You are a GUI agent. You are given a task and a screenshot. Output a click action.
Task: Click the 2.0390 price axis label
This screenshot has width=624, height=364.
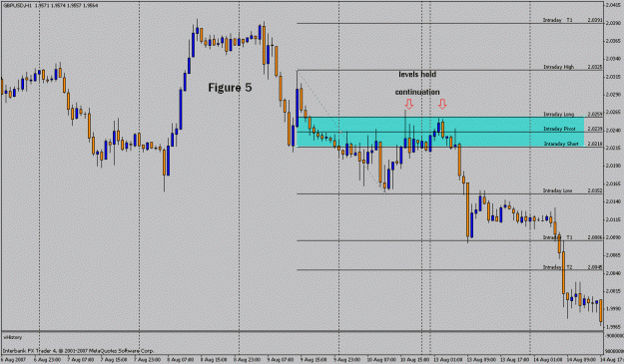pos(613,23)
